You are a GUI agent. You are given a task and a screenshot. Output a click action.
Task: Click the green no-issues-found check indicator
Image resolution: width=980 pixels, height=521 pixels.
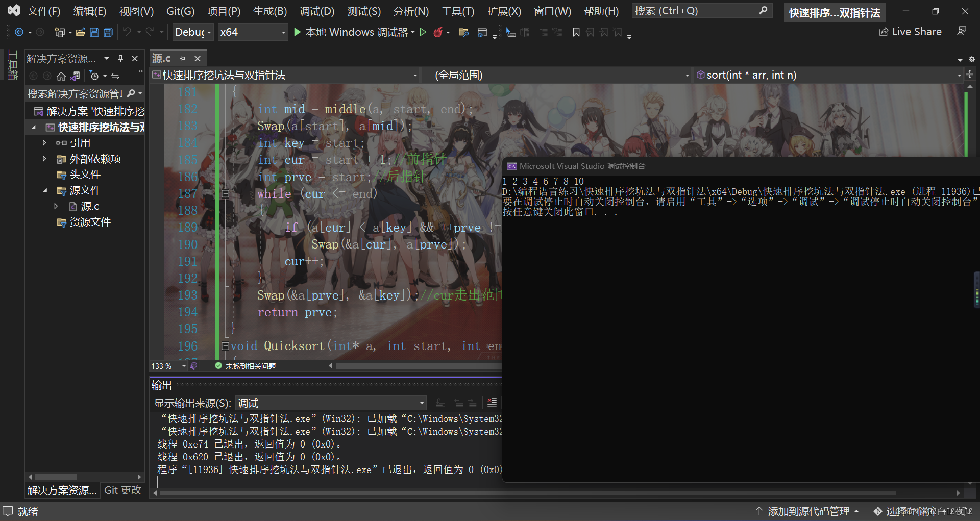218,366
